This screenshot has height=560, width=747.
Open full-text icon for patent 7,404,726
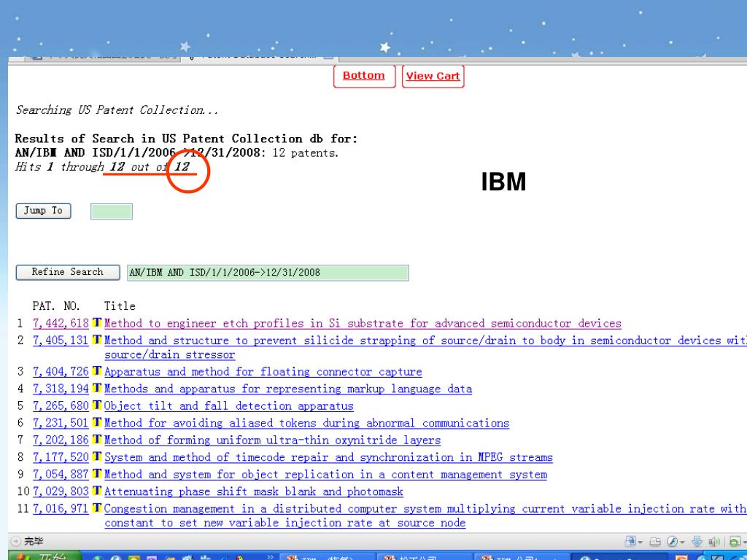tap(97, 371)
